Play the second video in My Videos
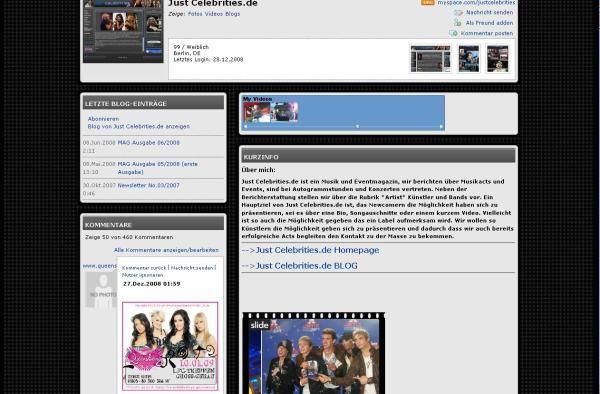Viewport: 600px width, 394px height. (x=284, y=112)
